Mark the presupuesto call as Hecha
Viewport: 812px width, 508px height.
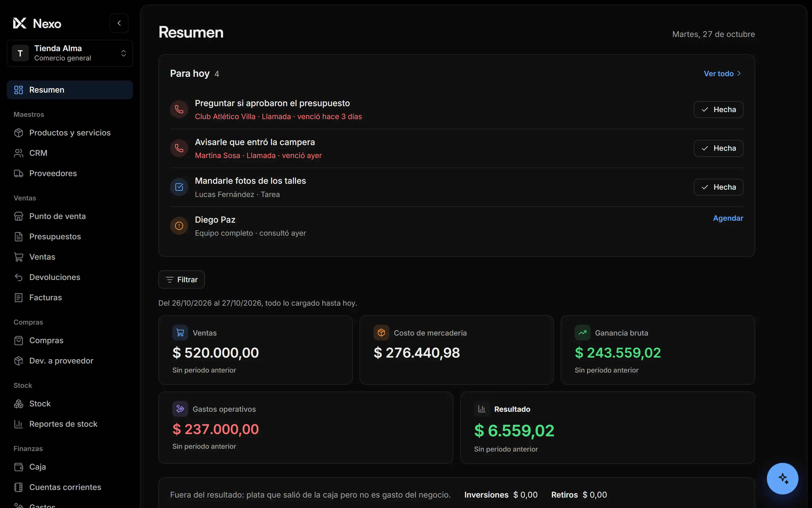718,110
